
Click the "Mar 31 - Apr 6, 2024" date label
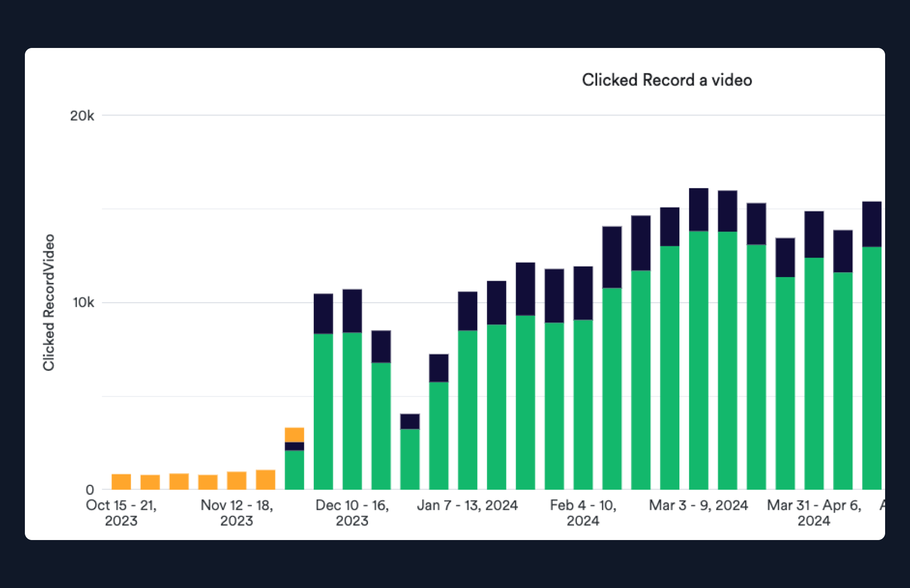point(814,513)
